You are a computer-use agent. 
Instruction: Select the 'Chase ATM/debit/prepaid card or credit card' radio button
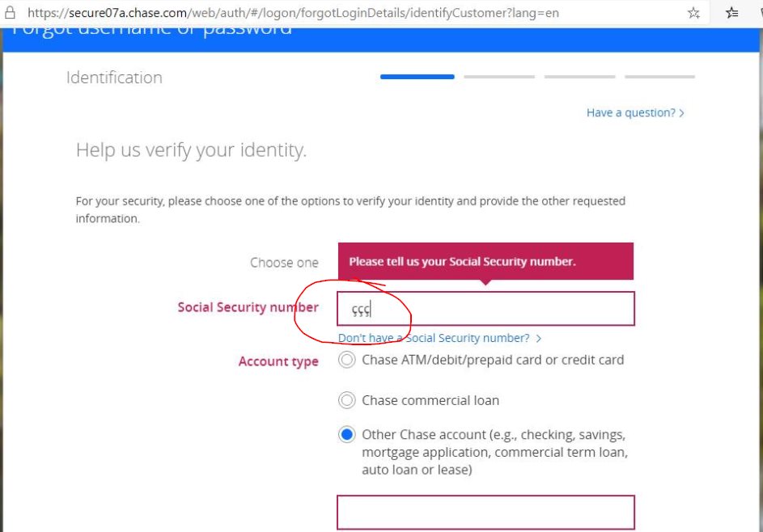point(347,360)
